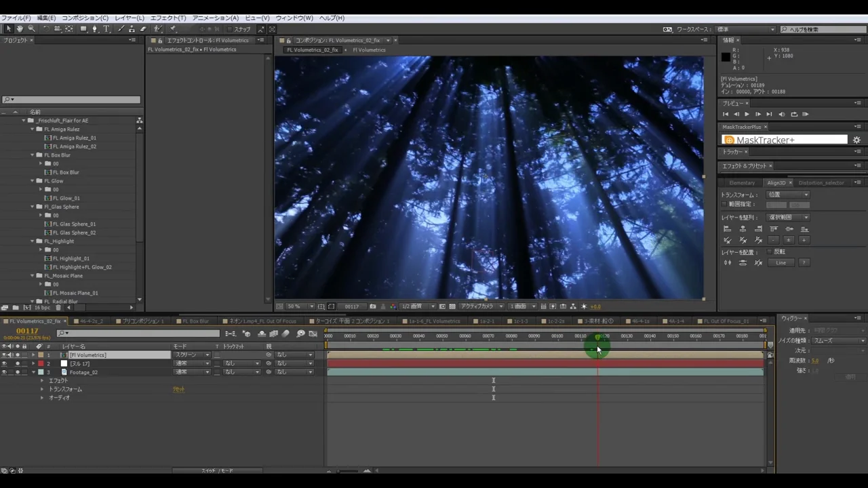Expand the エフェクト property group
The width and height of the screenshot is (868, 488).
[x=42, y=381]
